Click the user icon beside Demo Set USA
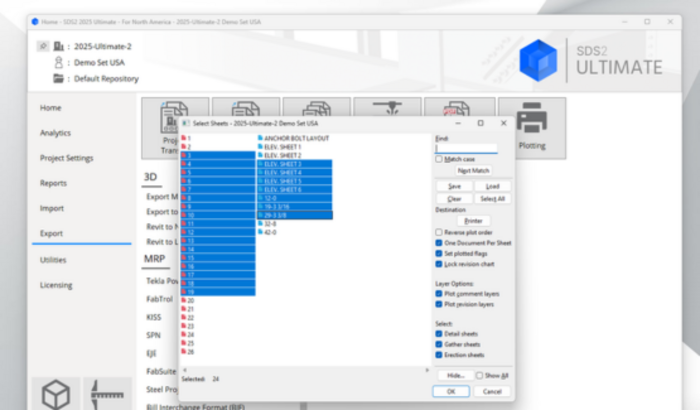 [59, 62]
